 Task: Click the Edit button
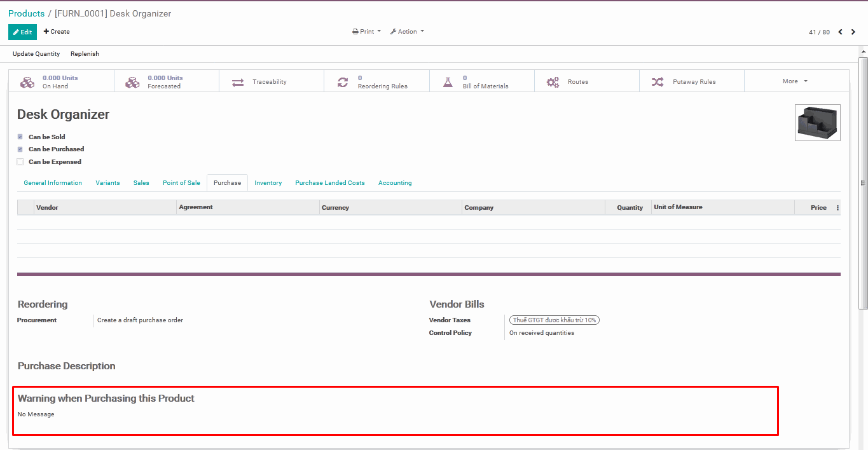point(22,32)
